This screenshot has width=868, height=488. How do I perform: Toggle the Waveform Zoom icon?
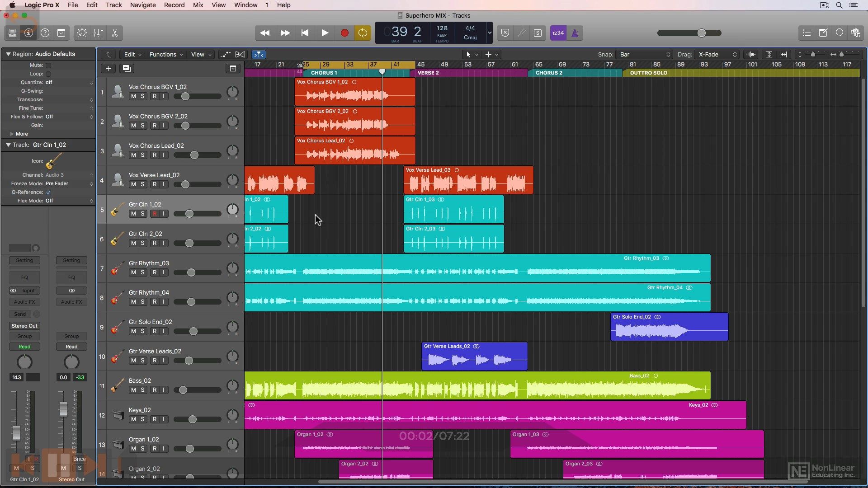751,55
